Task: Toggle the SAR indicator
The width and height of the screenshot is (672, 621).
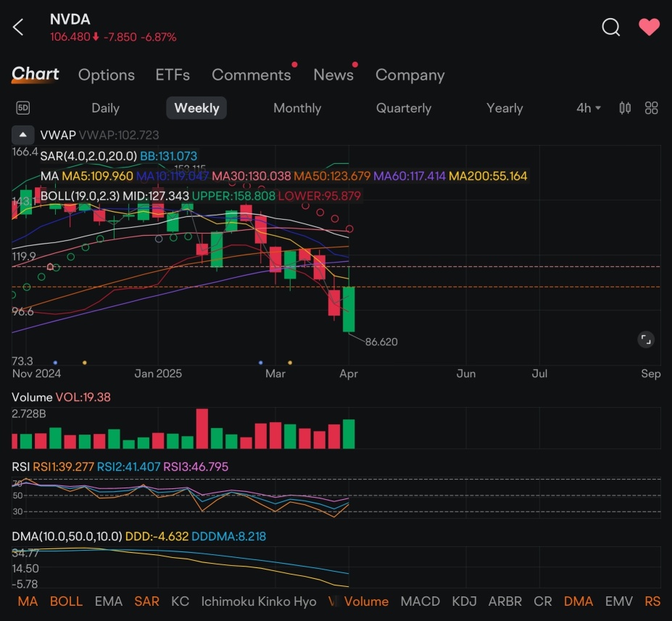Action: click(146, 601)
